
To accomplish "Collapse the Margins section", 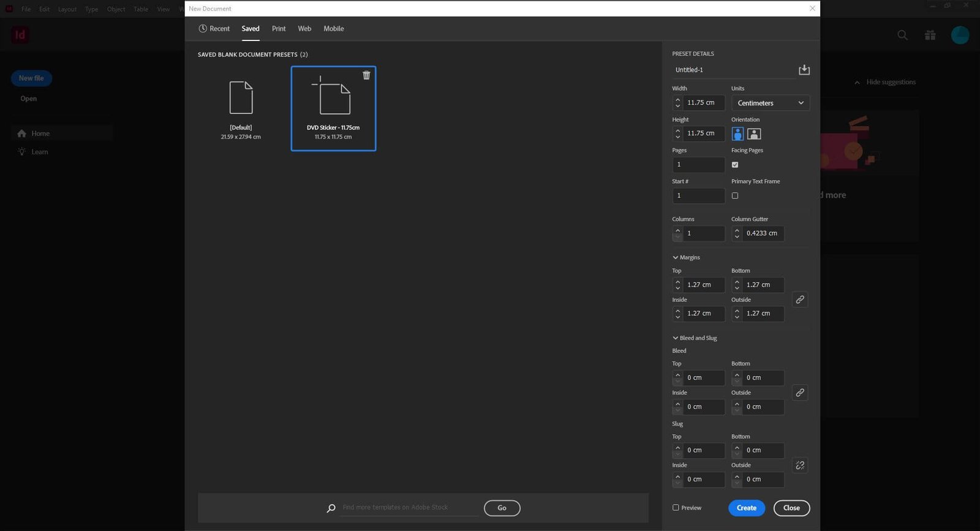I will pyautogui.click(x=686, y=257).
